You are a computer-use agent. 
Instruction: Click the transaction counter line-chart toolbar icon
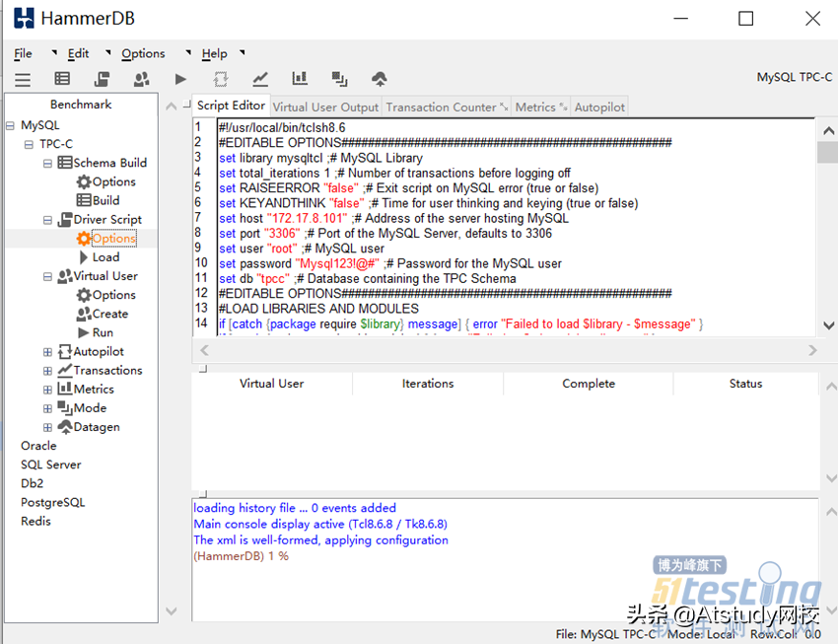click(260, 79)
